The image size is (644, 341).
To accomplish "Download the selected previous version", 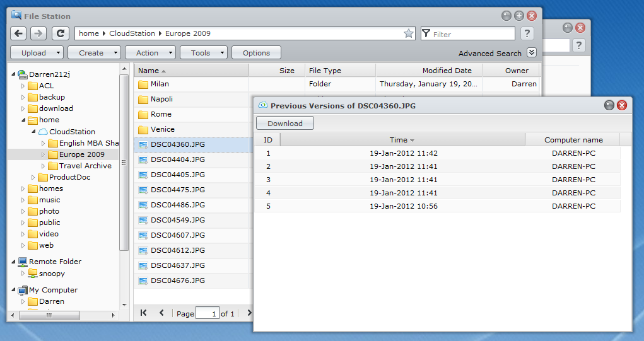I will 285,123.
